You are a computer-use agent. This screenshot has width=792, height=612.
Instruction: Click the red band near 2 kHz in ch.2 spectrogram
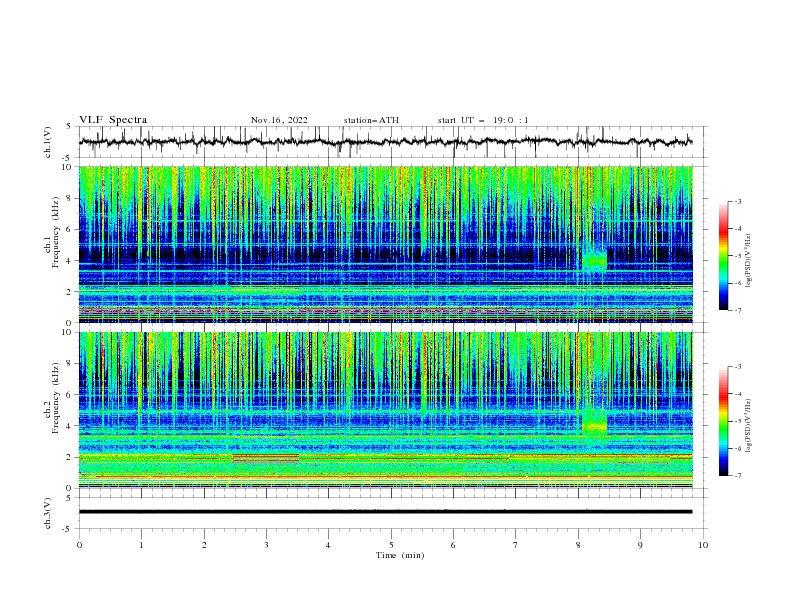(x=266, y=458)
